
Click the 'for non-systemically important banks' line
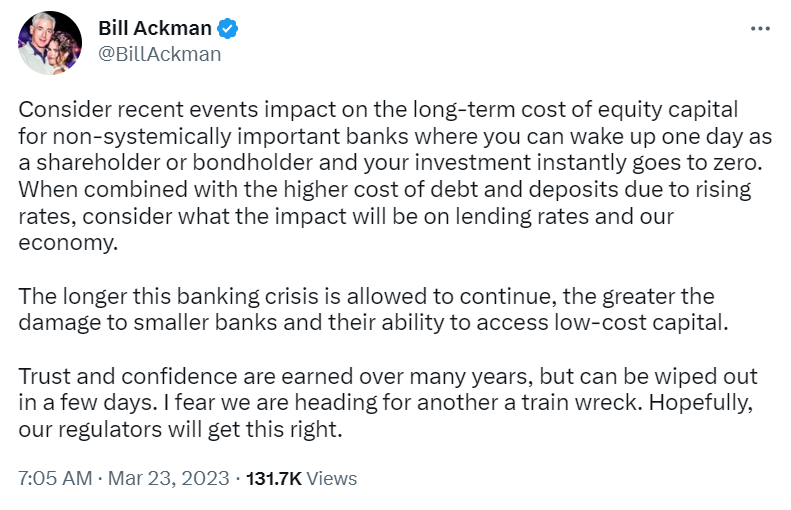pos(395,136)
